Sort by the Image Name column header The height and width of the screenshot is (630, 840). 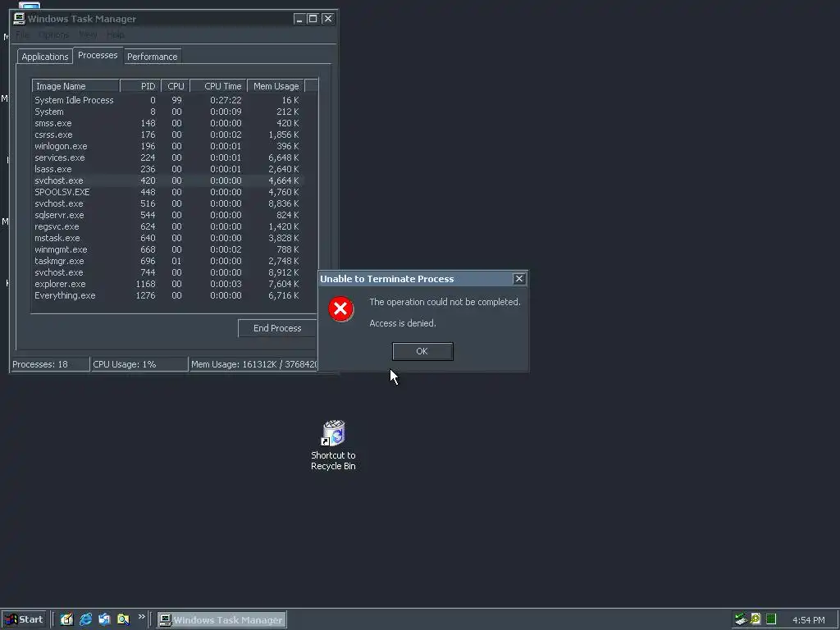[x=76, y=86]
